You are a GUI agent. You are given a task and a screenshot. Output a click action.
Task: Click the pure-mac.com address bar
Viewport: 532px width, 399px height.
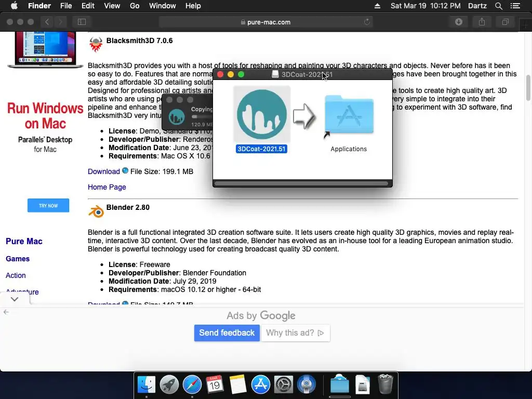265,22
